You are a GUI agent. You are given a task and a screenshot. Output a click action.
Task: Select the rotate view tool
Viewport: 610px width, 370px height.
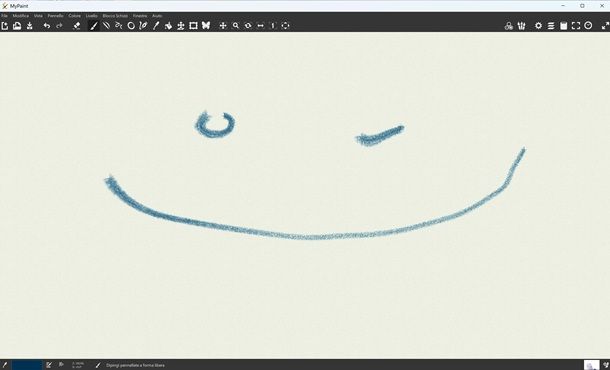point(248,26)
